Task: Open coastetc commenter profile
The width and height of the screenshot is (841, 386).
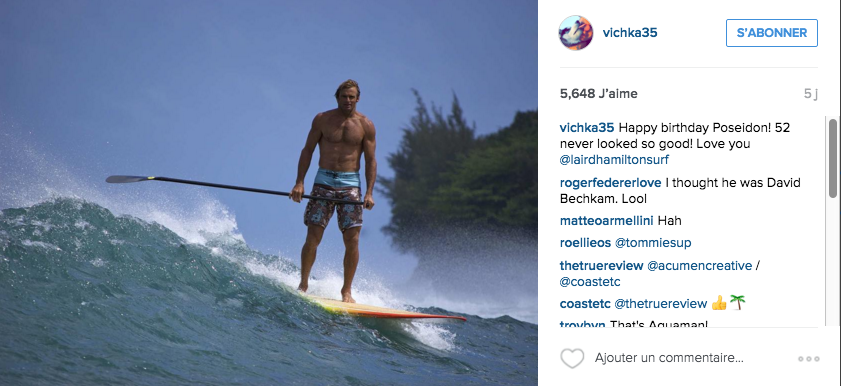Action: coord(585,304)
